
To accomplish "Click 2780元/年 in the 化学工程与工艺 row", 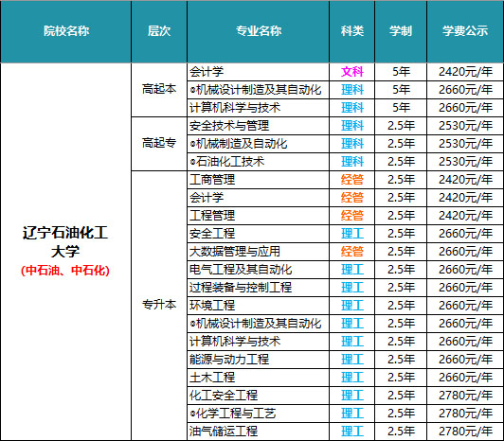I will click(465, 414).
